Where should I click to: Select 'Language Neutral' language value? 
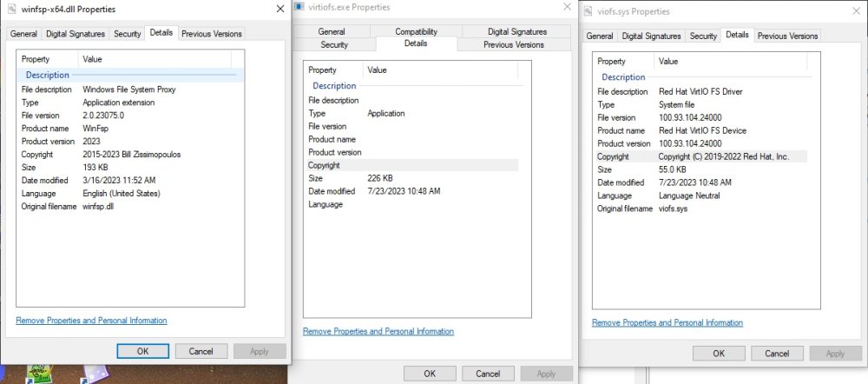[x=689, y=195]
